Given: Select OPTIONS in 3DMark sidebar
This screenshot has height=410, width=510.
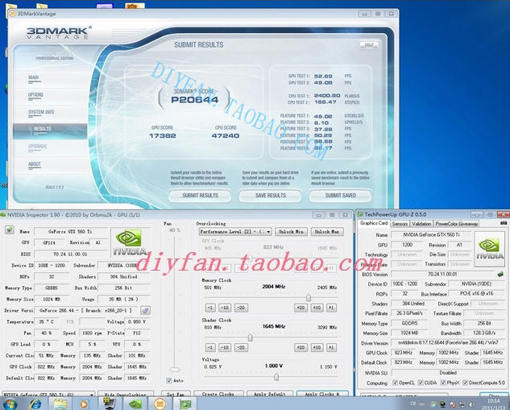Looking at the screenshot, I should [x=36, y=95].
